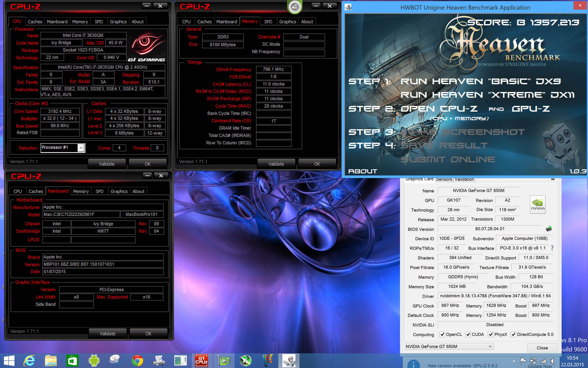
Task: Open File Explorer from the taskbar
Action: coord(51,361)
